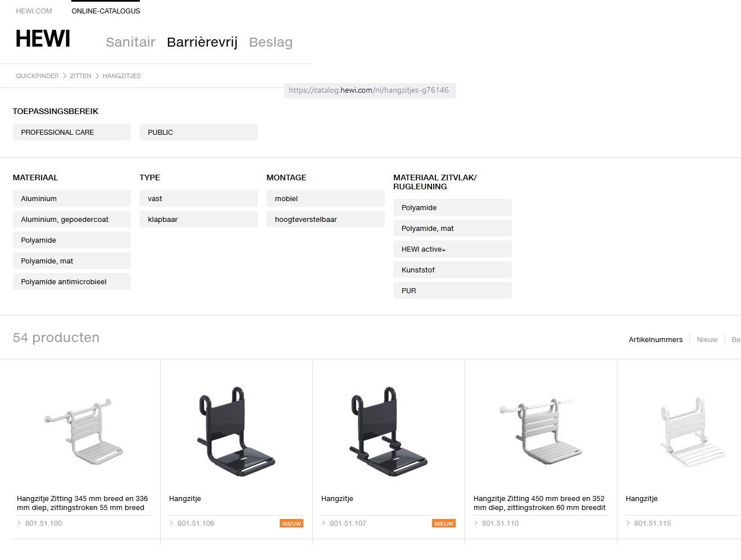
Task: Open the black Hangzitje 801.51.106 image
Action: pos(236,431)
